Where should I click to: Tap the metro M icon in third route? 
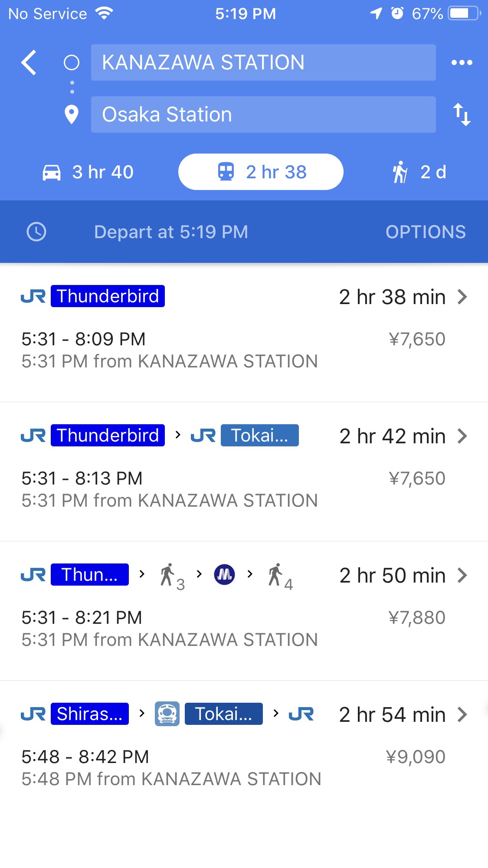tap(224, 575)
